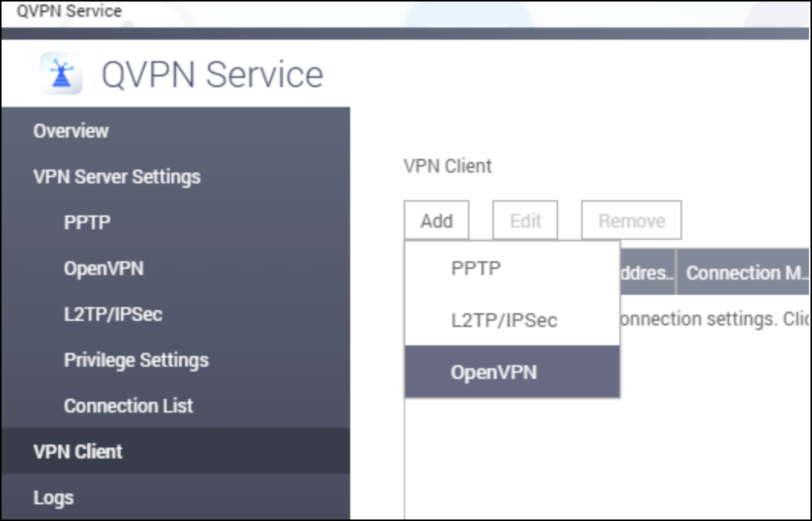Select VPN Server Settings in the sidebar
Image resolution: width=812 pixels, height=521 pixels.
coord(116,176)
